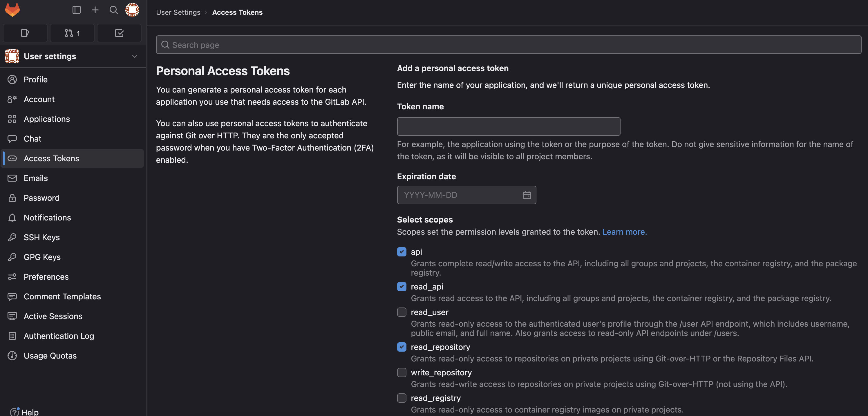
Task: Click the Active Sessions monitor icon
Action: pyautogui.click(x=12, y=316)
